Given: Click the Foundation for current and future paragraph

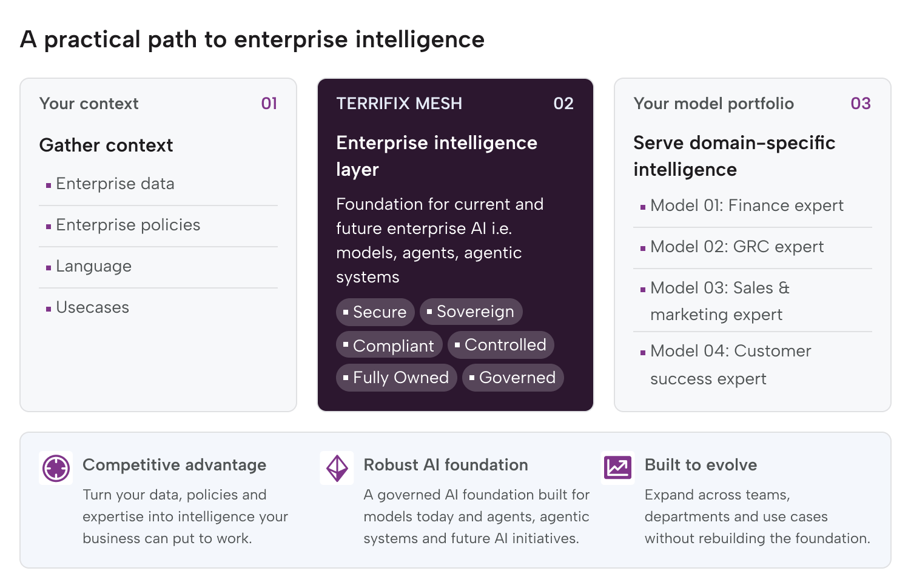Looking at the screenshot, I should (x=440, y=241).
